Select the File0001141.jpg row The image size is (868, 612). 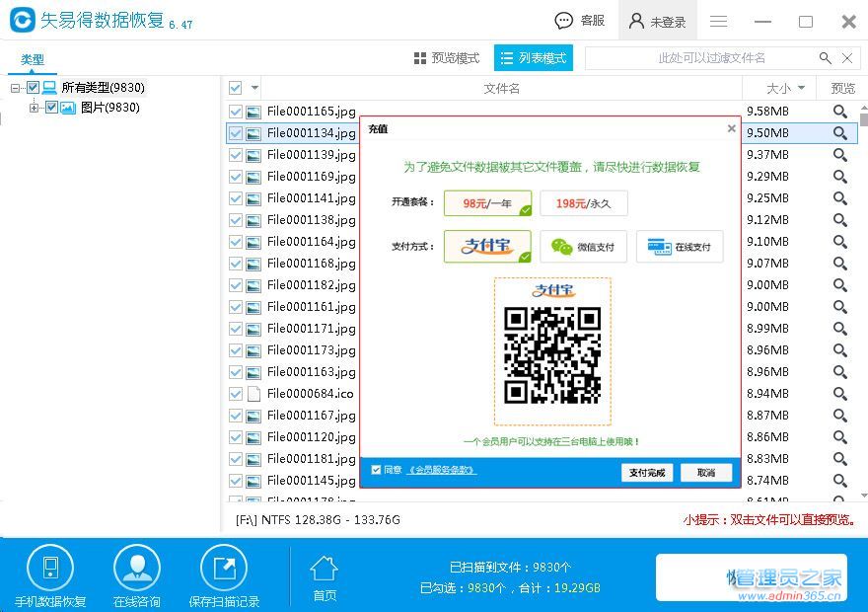[x=542, y=198]
